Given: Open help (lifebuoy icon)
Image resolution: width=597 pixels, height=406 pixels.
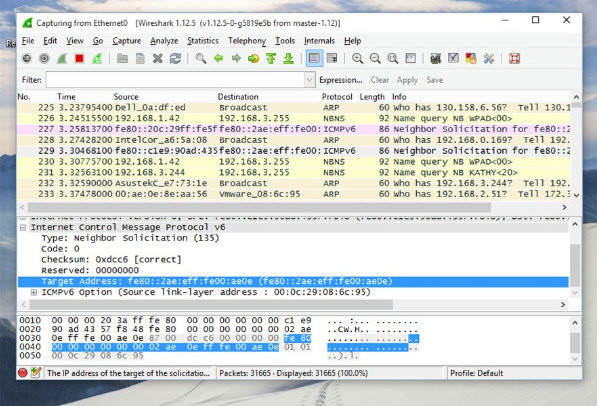Looking at the screenshot, I should click(514, 59).
